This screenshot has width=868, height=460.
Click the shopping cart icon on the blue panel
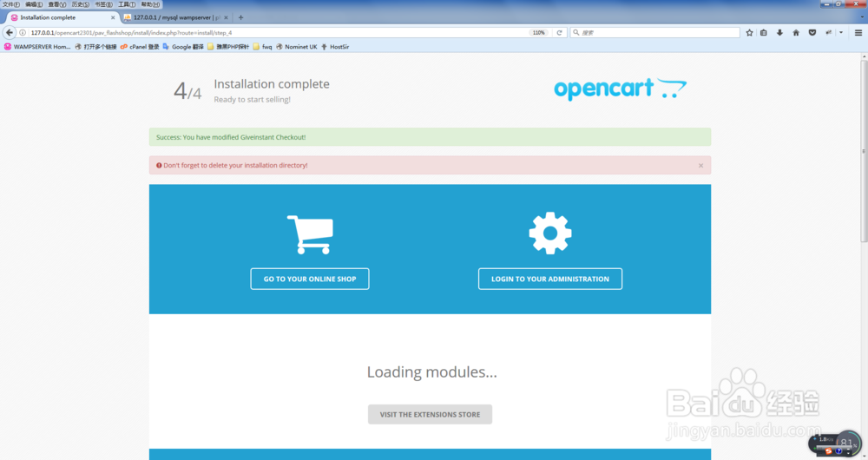point(311,234)
